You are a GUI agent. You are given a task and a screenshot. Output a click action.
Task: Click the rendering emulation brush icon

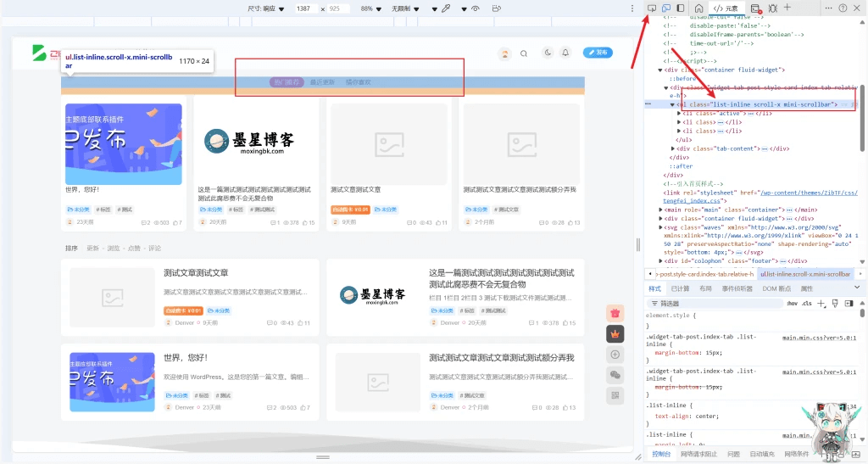pos(835,304)
